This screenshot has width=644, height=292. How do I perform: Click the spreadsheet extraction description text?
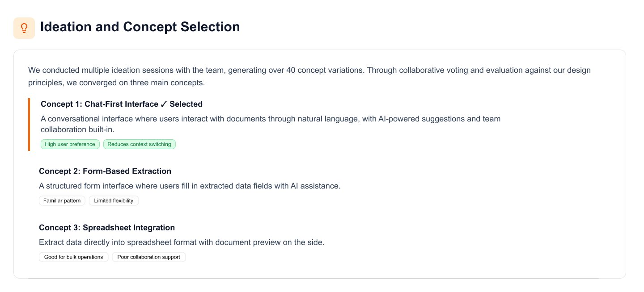click(182, 242)
